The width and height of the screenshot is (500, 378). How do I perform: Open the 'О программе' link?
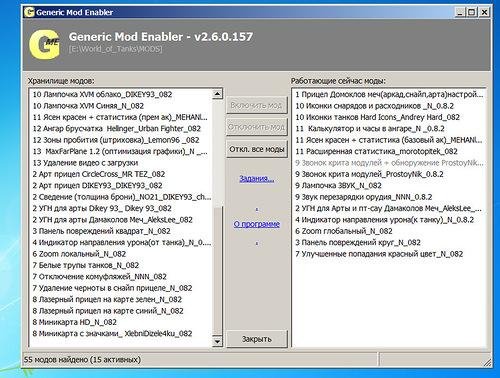pos(257,224)
